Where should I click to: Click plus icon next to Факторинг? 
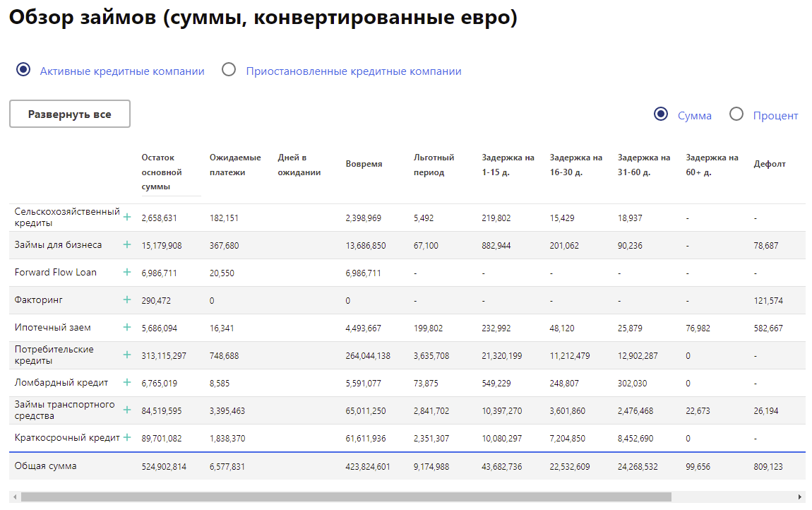pos(127,300)
